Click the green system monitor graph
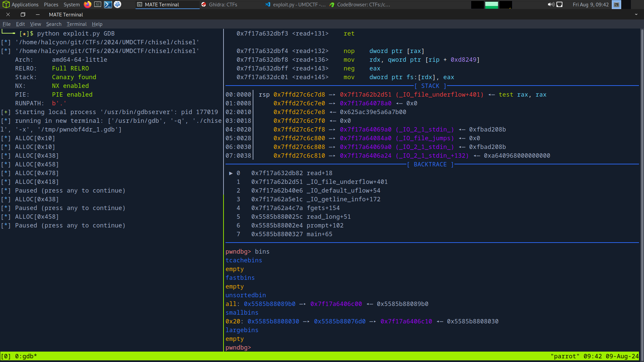Viewport: 644px width, 362px height. tap(491, 5)
